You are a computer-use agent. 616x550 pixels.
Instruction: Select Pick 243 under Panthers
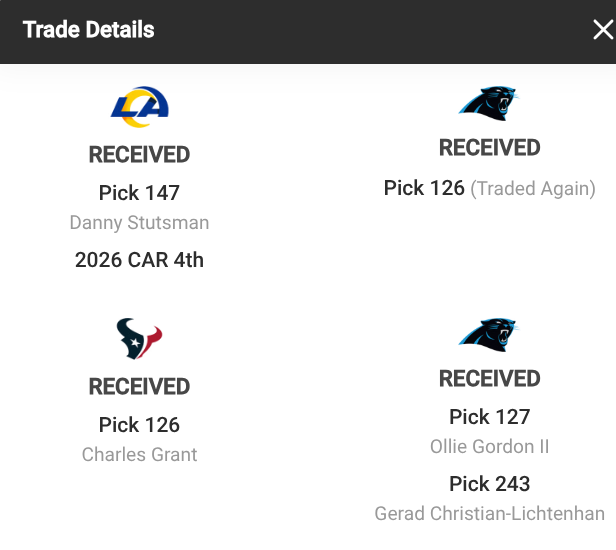[490, 484]
